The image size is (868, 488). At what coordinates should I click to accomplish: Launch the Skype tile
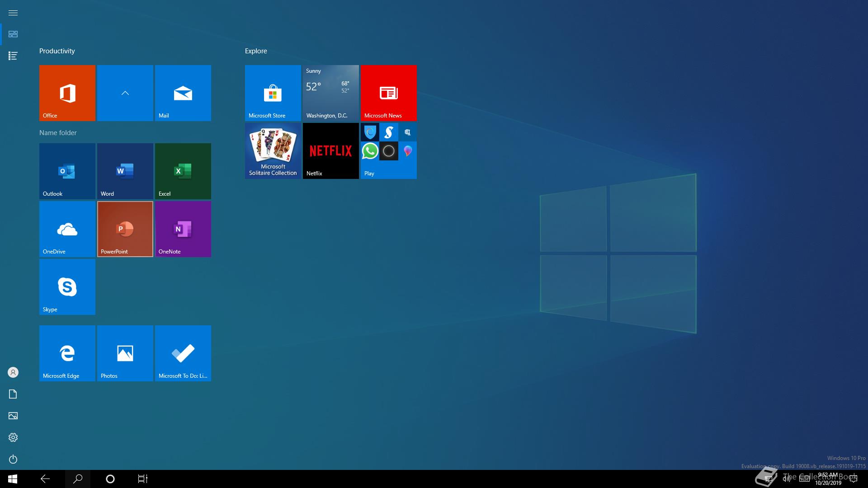coord(67,287)
